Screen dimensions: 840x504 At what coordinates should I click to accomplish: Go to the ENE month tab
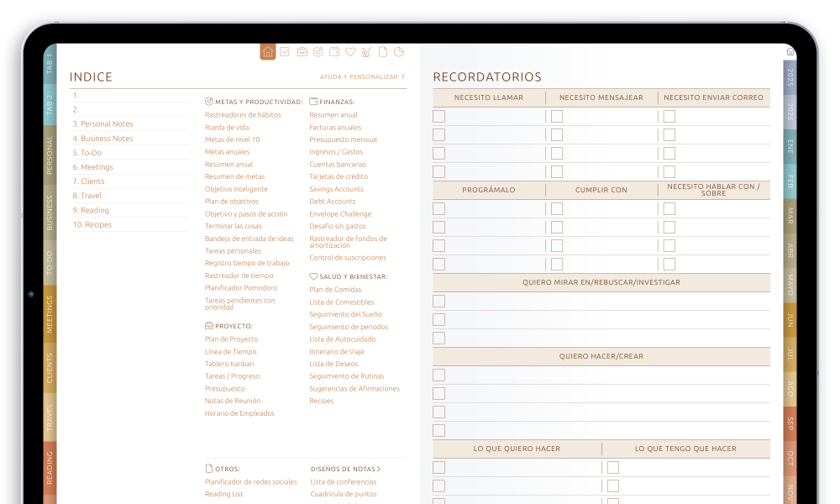[x=790, y=146]
